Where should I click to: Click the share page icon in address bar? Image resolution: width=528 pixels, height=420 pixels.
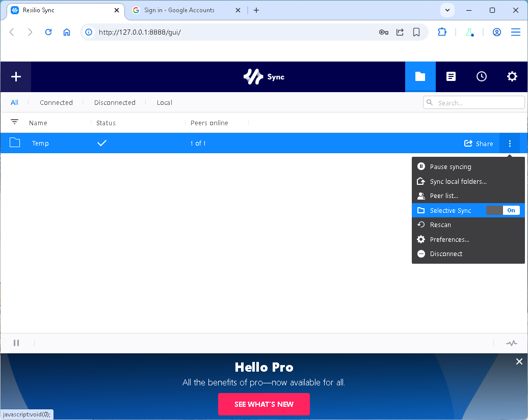pos(400,32)
